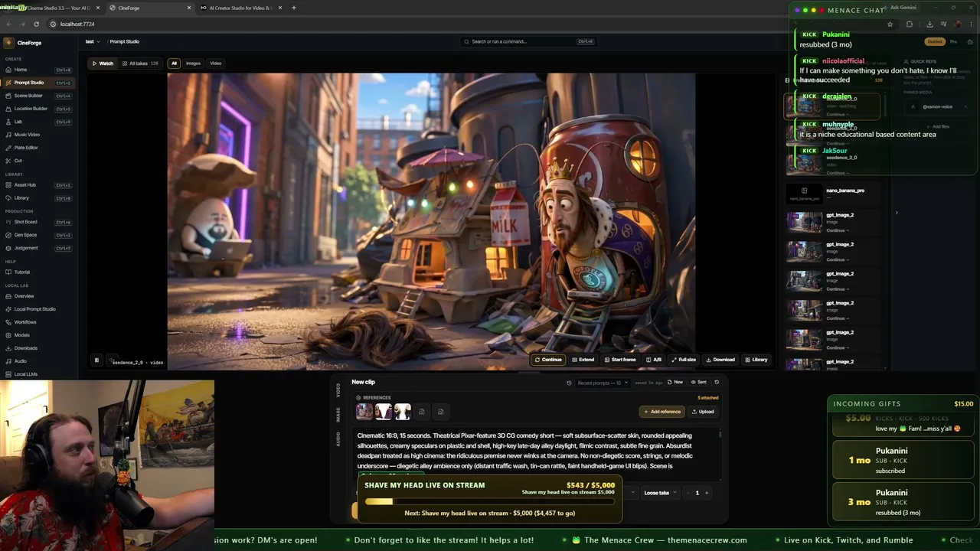This screenshot has width=980, height=551.
Task: Select the AUDIO vertical tab
Action: (338, 439)
